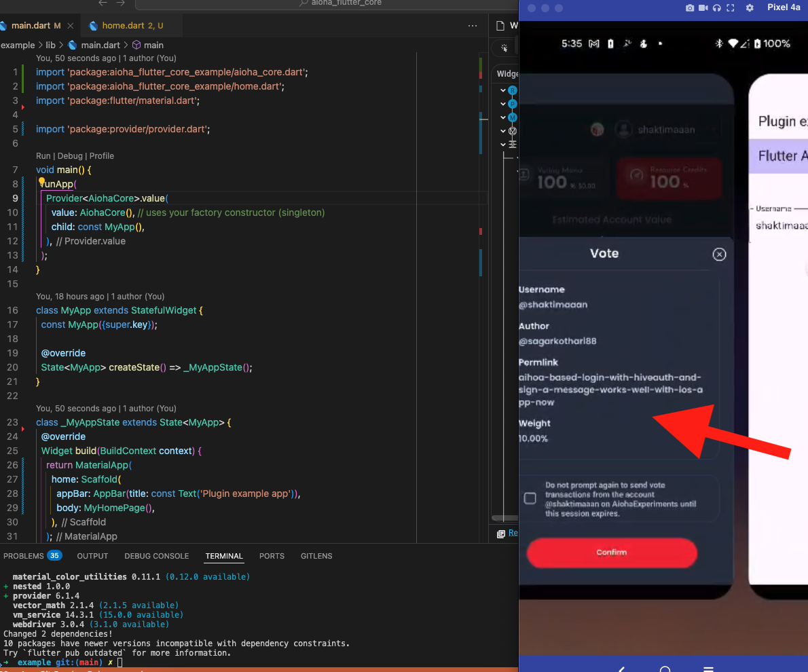Click the problems count badge 35

point(54,555)
